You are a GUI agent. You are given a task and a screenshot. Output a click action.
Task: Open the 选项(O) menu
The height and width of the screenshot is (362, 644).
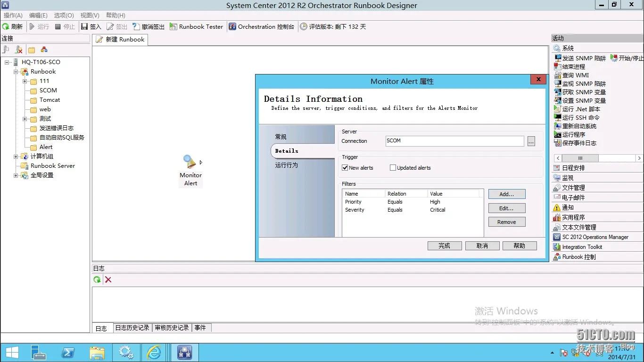[x=64, y=16]
